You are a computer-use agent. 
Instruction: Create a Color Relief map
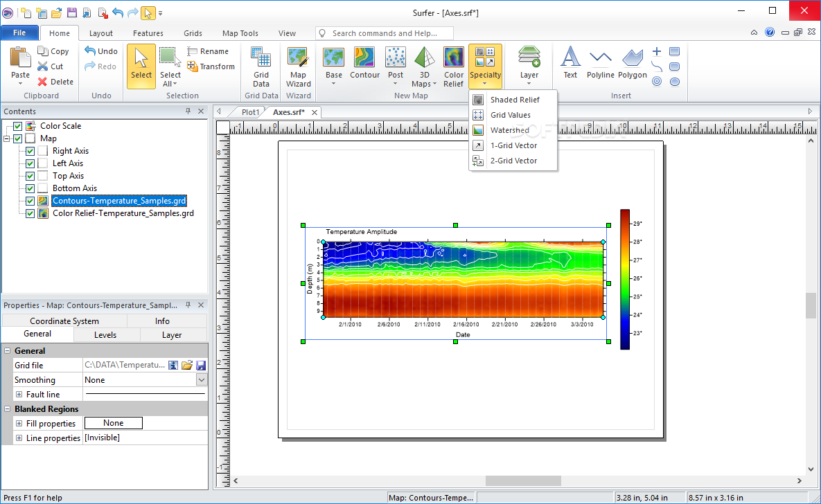click(453, 67)
